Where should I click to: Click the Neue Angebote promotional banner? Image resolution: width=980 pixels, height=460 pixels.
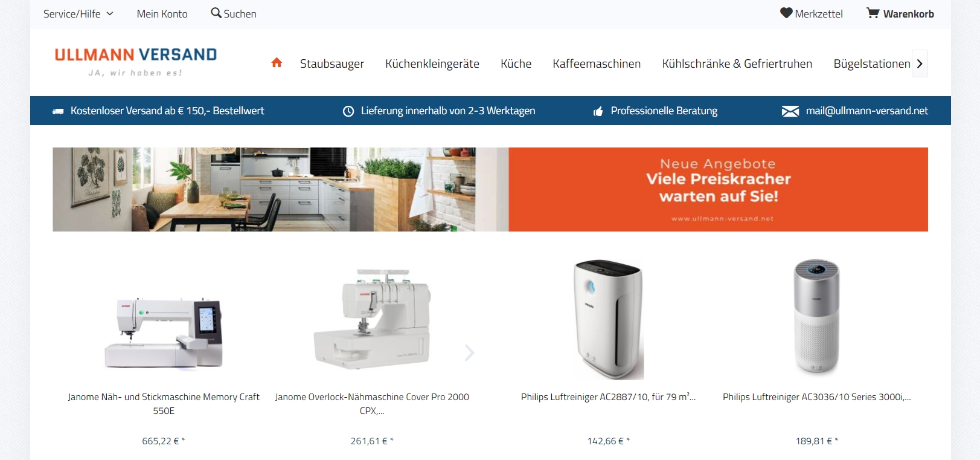(490, 189)
